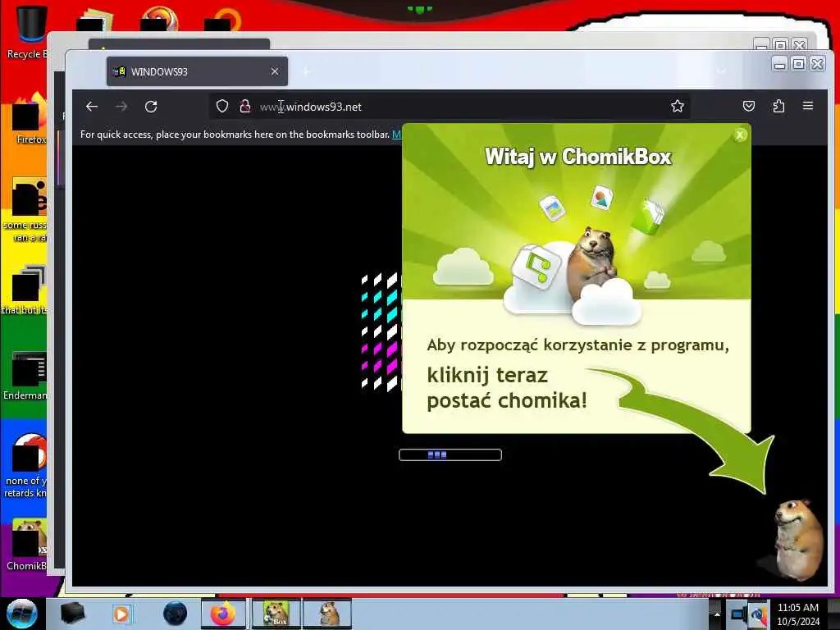Screen dimensions: 840x630
Task: Expand the list all tabs chevron
Action: [x=722, y=71]
